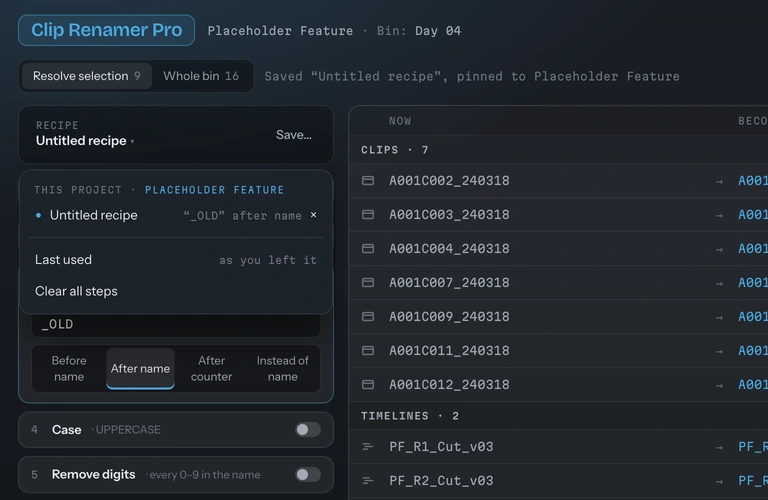Click clip name A001C002_240318

tap(449, 181)
